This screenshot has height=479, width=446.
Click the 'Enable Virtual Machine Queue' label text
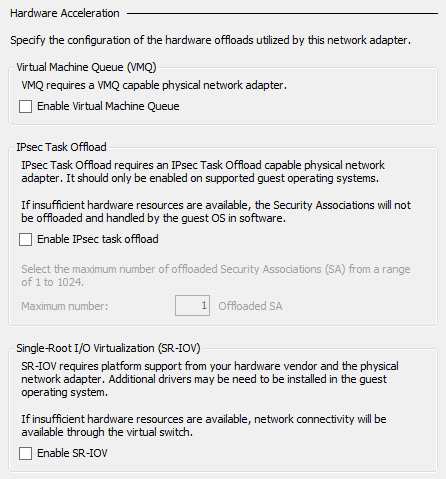[x=108, y=106]
